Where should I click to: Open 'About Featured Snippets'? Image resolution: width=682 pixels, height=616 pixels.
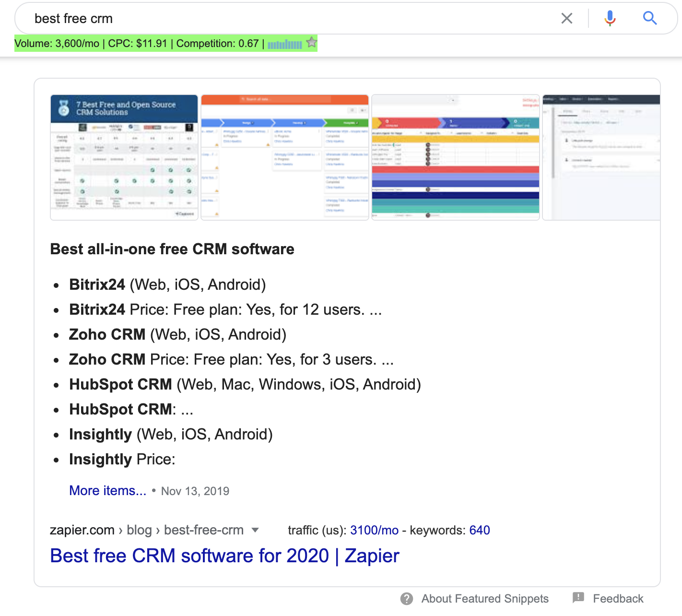click(485, 599)
